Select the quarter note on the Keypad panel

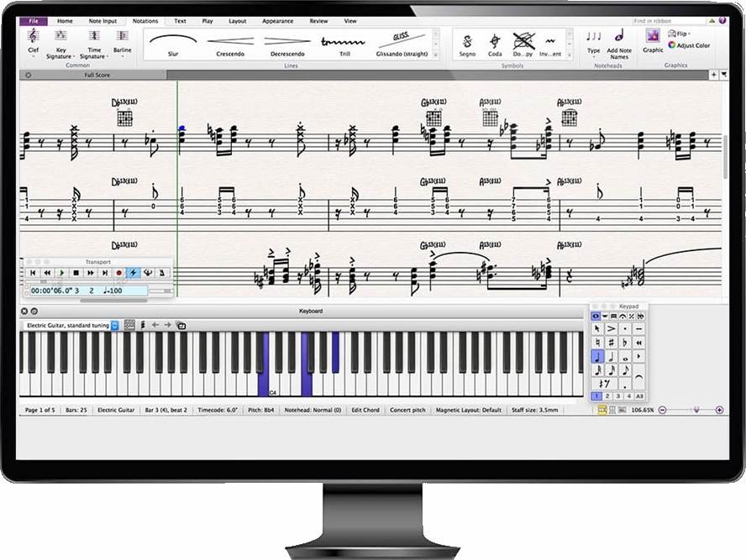click(596, 354)
